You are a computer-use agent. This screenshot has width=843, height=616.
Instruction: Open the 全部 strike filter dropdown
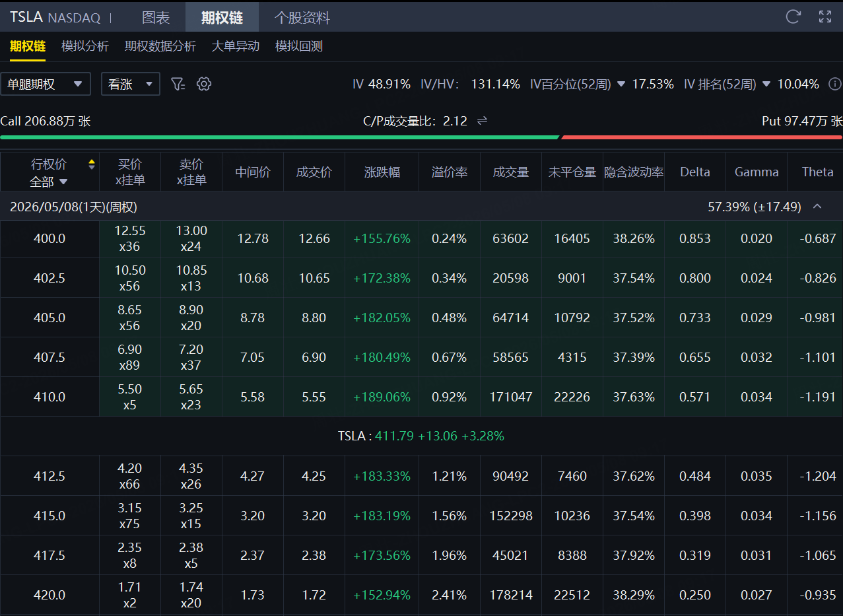(x=49, y=182)
